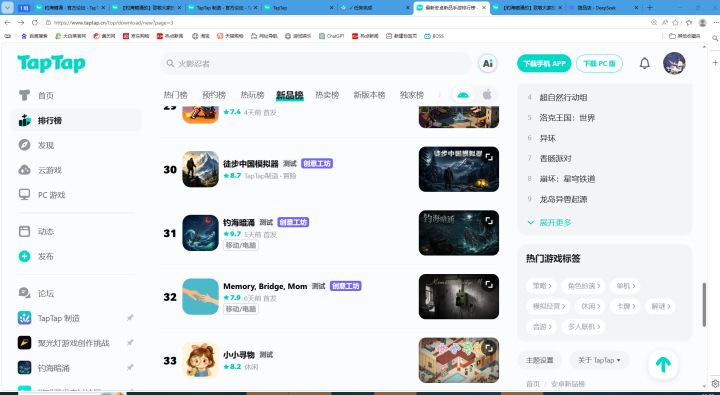Select the Apple iOS platform icon

coord(487,95)
